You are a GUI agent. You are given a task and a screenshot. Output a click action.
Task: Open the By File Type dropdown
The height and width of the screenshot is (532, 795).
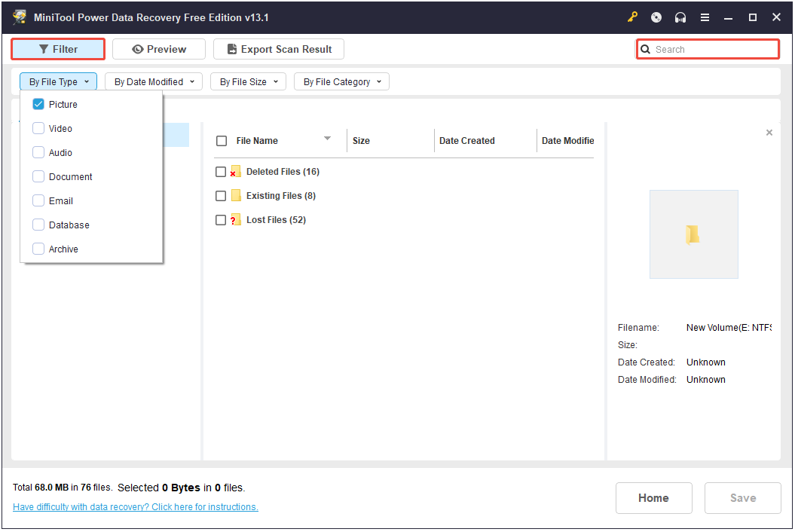[58, 81]
